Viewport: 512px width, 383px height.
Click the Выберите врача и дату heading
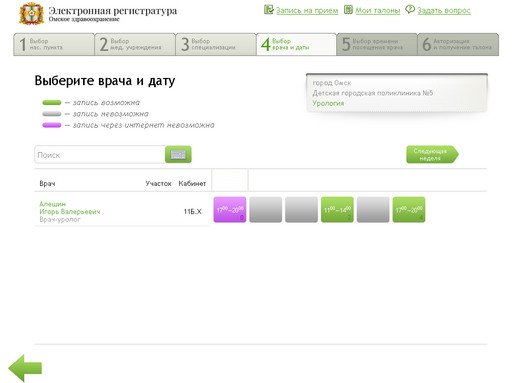[x=105, y=81]
